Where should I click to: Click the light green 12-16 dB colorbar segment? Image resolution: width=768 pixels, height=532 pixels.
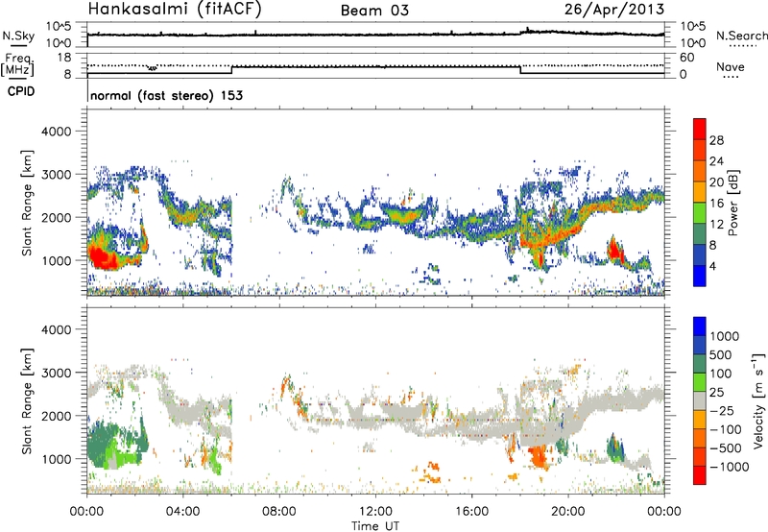pos(700,213)
